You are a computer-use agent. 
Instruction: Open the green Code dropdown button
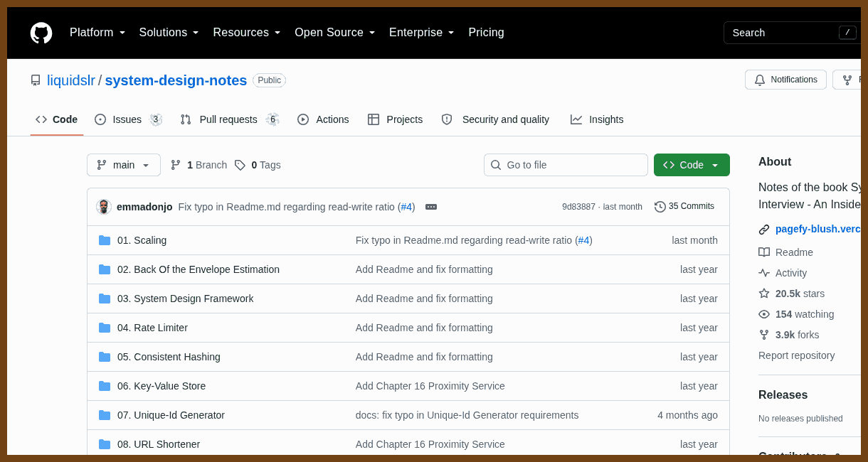692,165
